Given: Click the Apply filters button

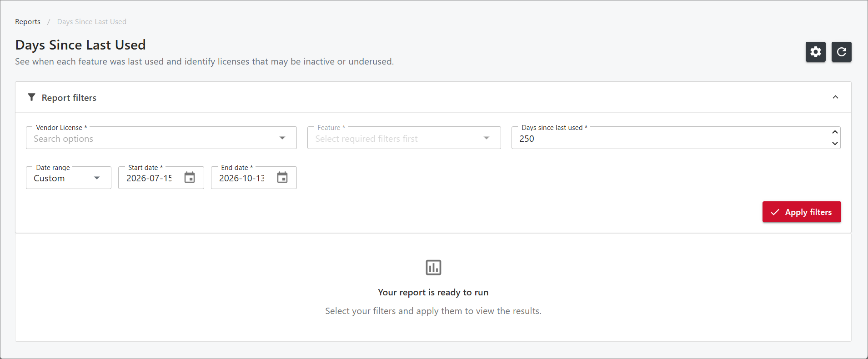Looking at the screenshot, I should tap(802, 212).
